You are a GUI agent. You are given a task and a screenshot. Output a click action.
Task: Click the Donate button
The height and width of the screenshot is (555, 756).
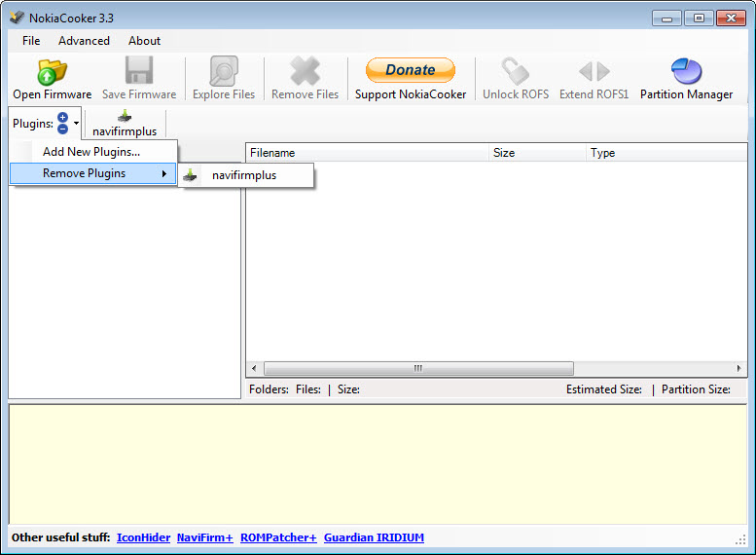tap(411, 70)
